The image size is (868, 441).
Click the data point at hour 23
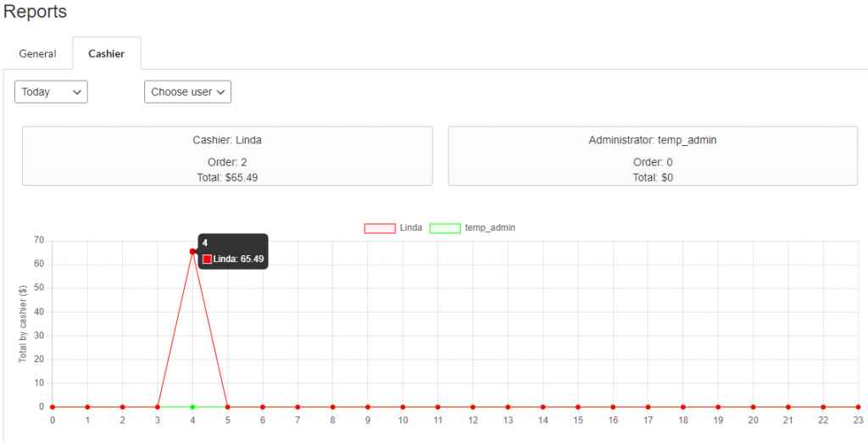coord(858,407)
